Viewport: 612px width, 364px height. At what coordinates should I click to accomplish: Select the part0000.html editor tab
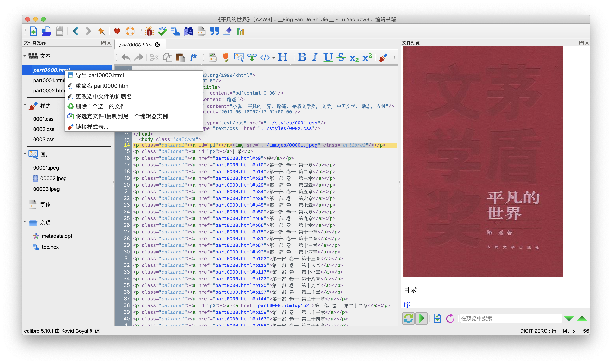(140, 44)
